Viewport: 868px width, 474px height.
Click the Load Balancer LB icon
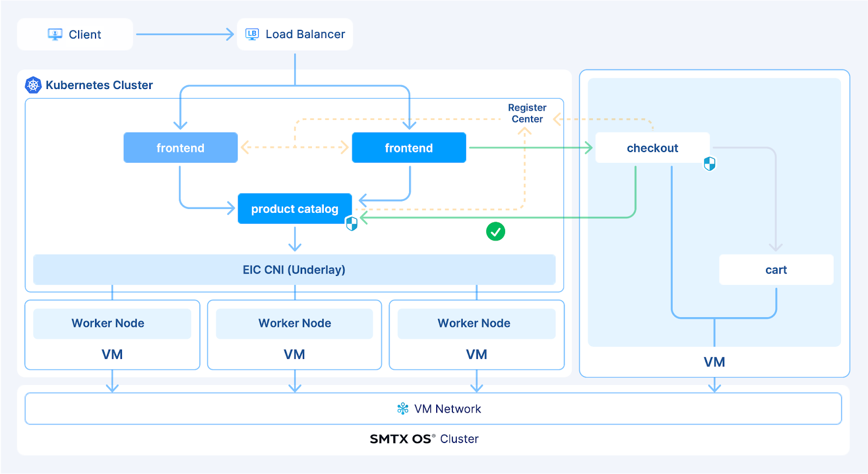pos(252,34)
